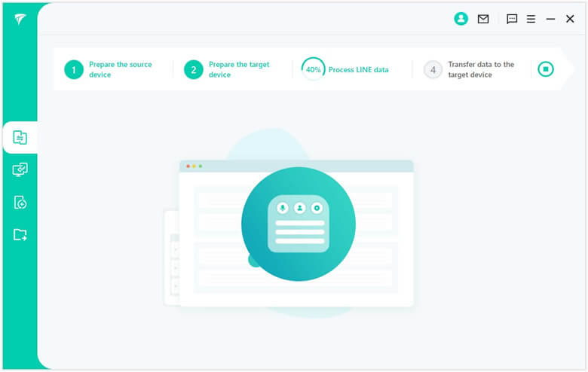The width and height of the screenshot is (588, 372).
Task: Click the app logo in the sidebar
Action: coord(20,19)
